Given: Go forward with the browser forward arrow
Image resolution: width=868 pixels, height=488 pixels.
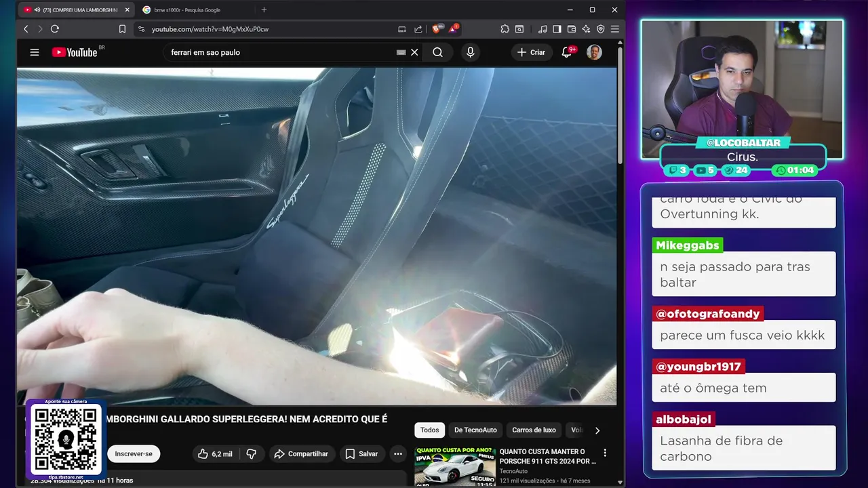Looking at the screenshot, I should [x=40, y=29].
